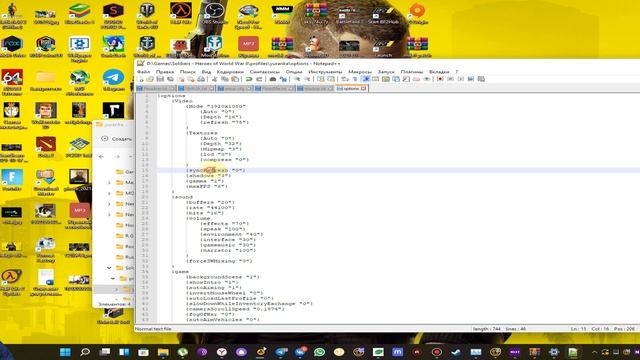Click the Создать button in Explorer window
This screenshot has width=640, height=360.
tap(118, 139)
